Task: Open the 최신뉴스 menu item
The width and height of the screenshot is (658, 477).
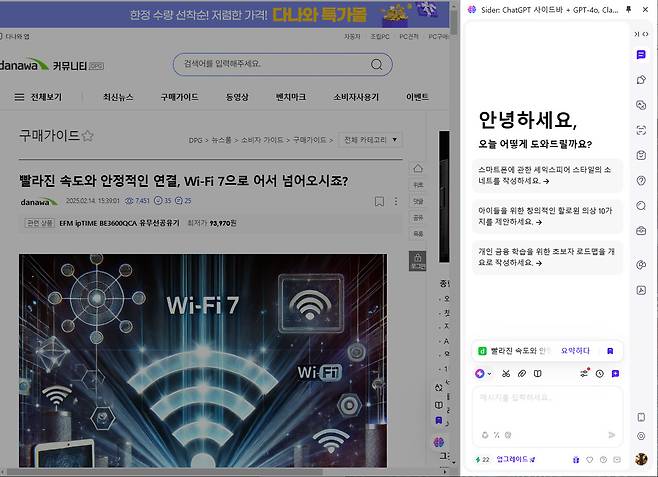Action: [x=117, y=97]
